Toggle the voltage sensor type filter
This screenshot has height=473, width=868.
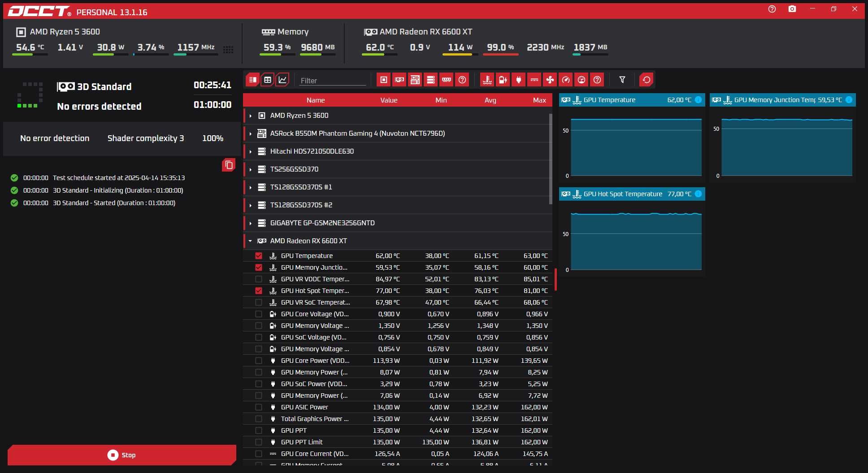point(503,80)
